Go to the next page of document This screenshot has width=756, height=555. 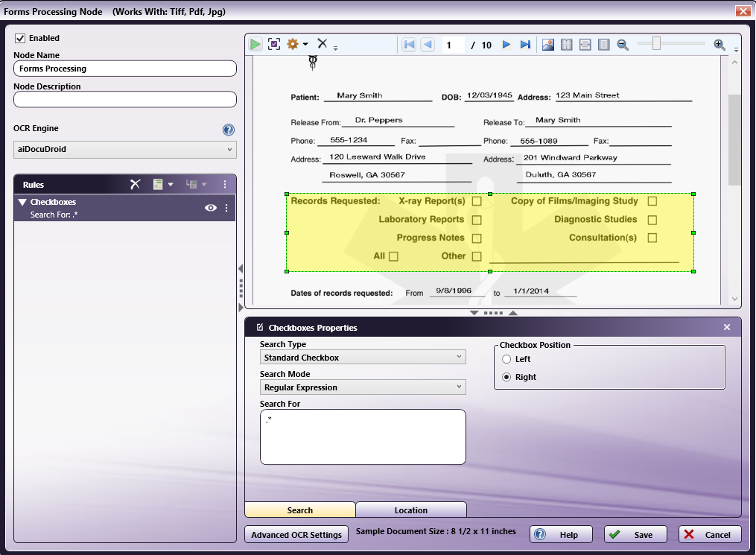506,45
